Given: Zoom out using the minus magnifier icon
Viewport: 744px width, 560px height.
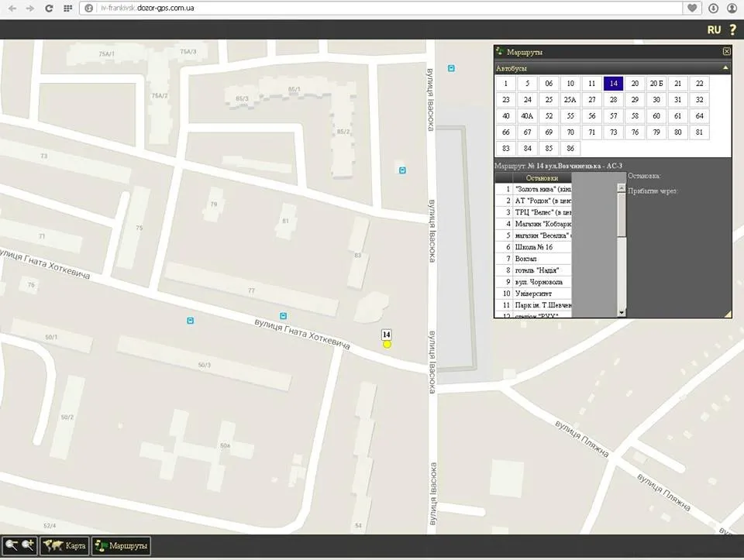Looking at the screenshot, I should [x=12, y=546].
